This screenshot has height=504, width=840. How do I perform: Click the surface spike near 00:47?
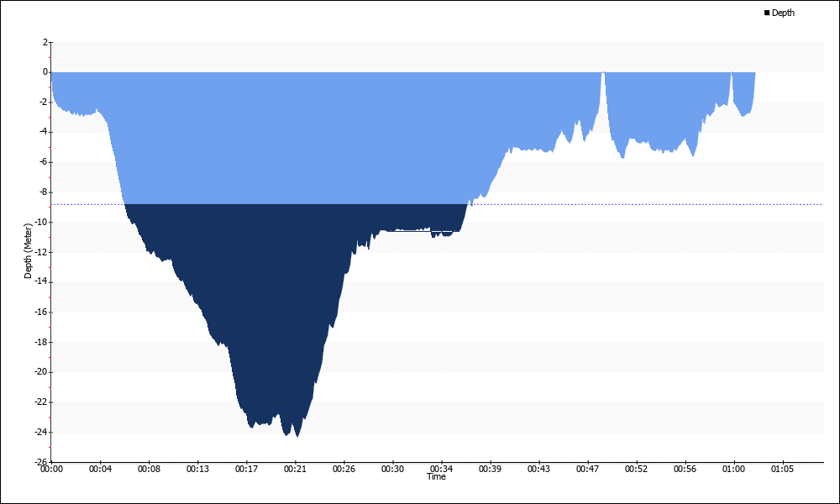(603, 86)
